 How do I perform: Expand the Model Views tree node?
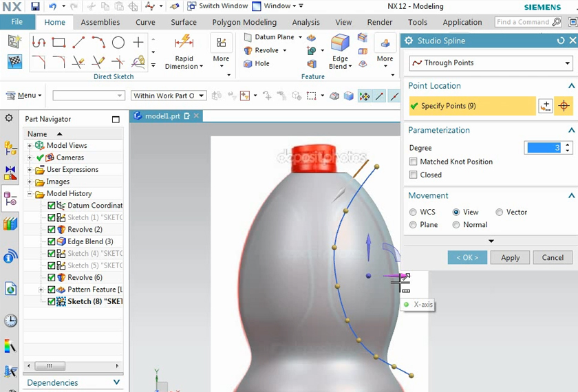[30, 145]
